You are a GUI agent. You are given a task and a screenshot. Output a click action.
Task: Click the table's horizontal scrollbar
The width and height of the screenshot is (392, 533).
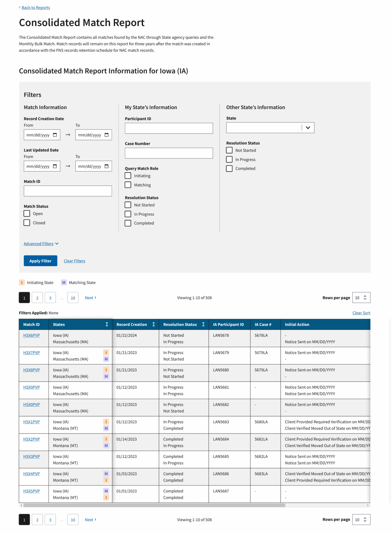[154, 505]
